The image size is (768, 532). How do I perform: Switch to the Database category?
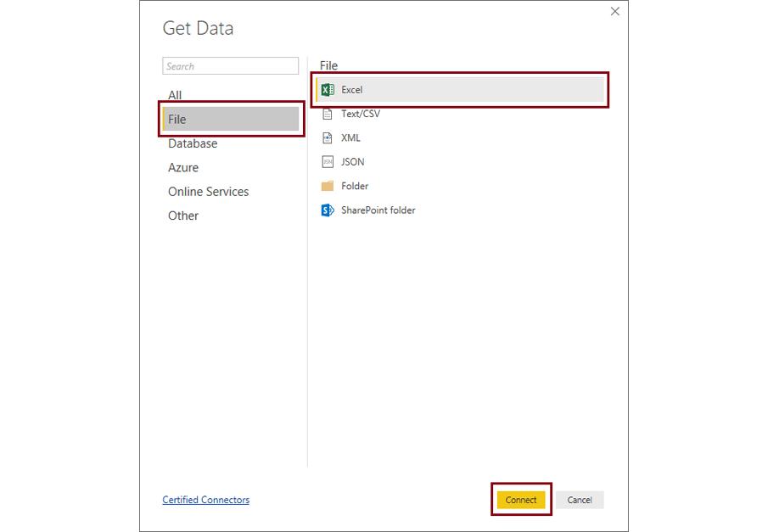(x=193, y=143)
